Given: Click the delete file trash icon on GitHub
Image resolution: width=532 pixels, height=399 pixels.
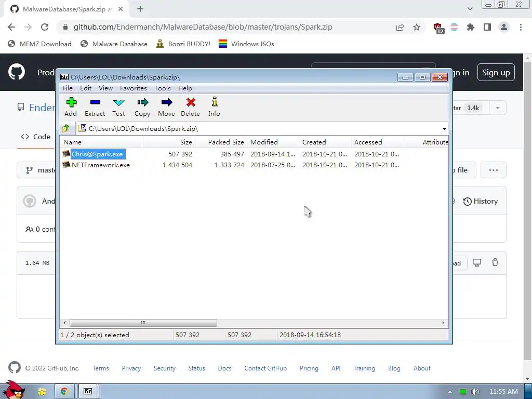Looking at the screenshot, I should pos(495,262).
